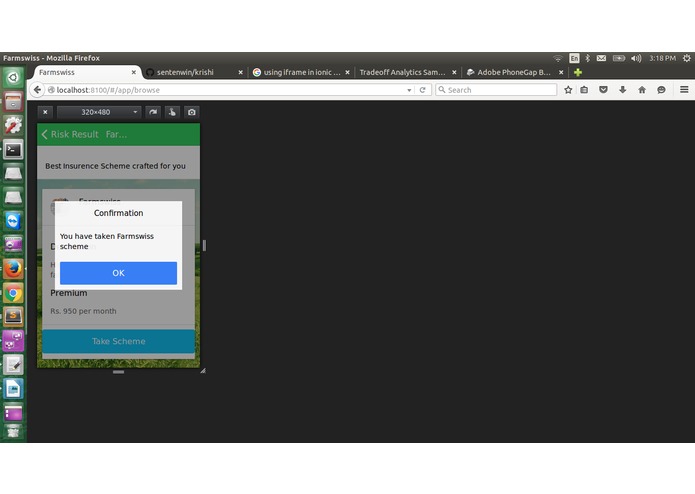The height and width of the screenshot is (494, 695).
Task: Switch to the Farmswiss tab
Action: point(84,72)
